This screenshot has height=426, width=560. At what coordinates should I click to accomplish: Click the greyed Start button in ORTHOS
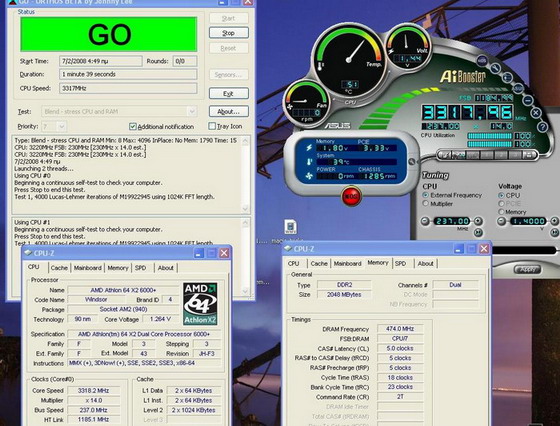[x=229, y=18]
